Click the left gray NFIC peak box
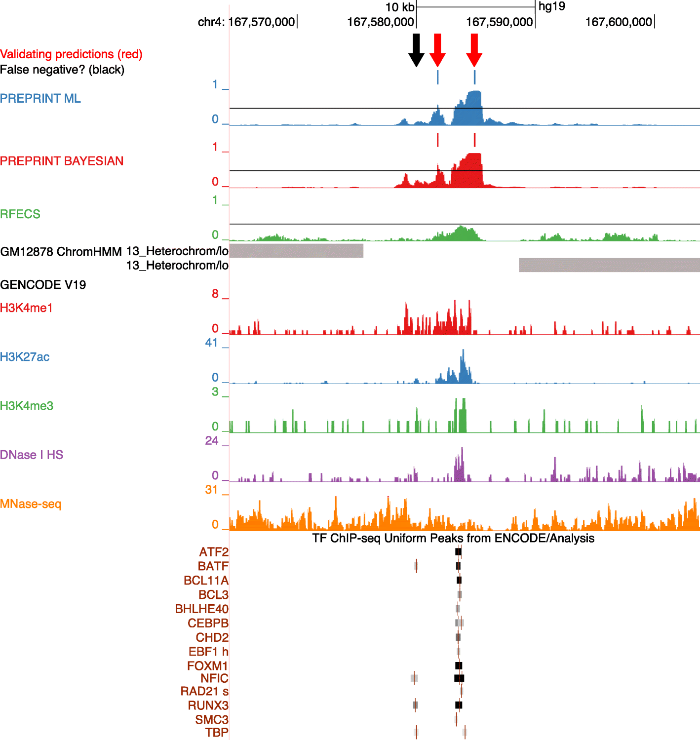Image resolution: width=700 pixels, height=740 pixels. (x=414, y=678)
